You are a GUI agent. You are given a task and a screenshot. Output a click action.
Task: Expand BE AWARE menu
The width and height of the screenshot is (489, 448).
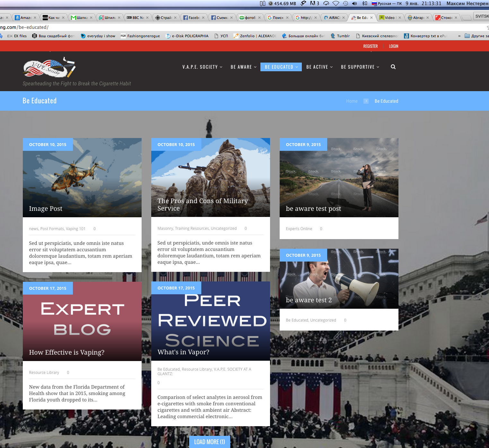[x=243, y=67]
